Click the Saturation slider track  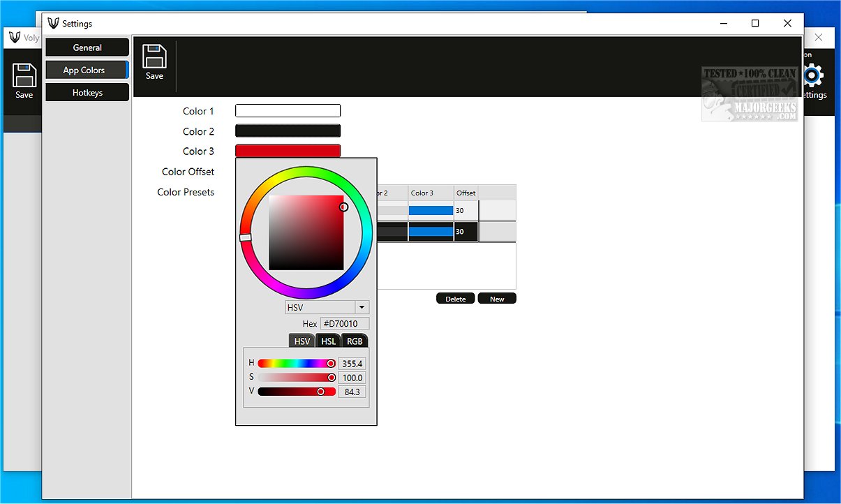point(297,378)
